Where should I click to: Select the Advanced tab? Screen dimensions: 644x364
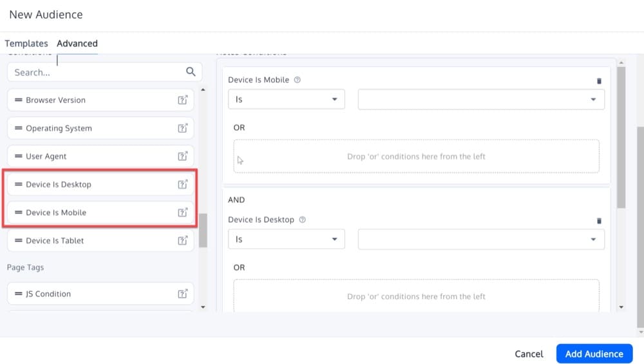[x=77, y=44]
